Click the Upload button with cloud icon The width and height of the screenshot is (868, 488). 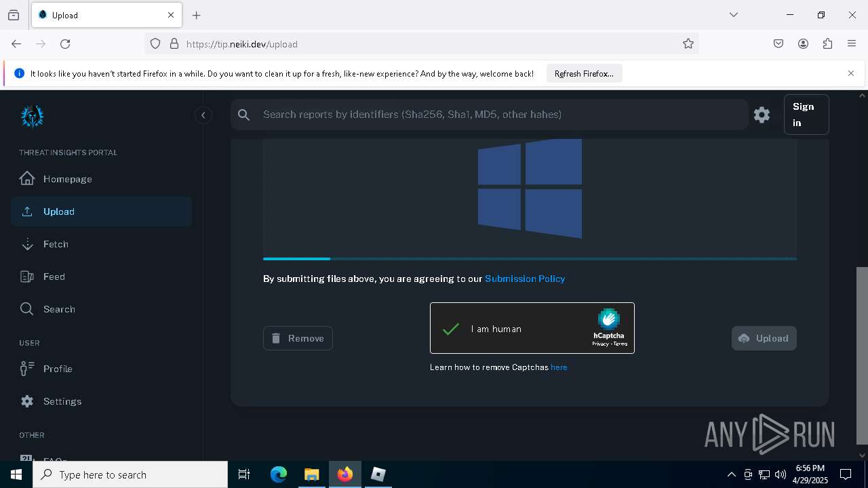coord(764,338)
